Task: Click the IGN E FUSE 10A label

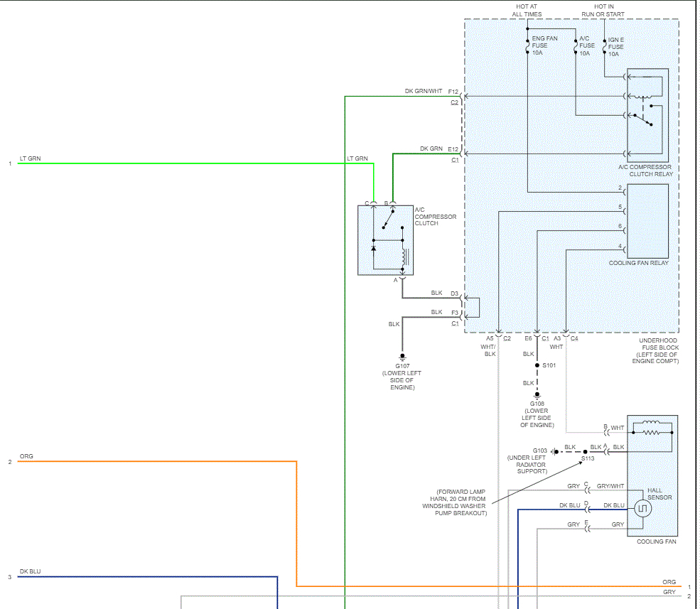Action: [x=615, y=47]
